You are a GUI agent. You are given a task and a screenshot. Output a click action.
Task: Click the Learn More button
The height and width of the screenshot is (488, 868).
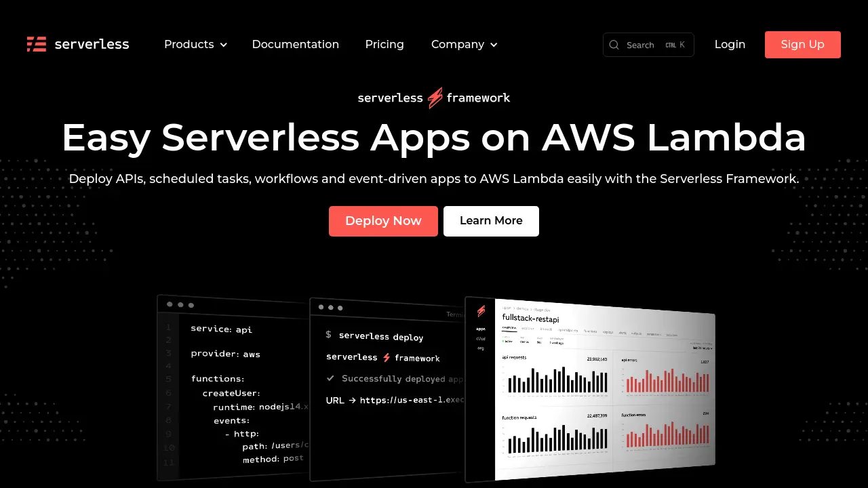[x=491, y=221]
